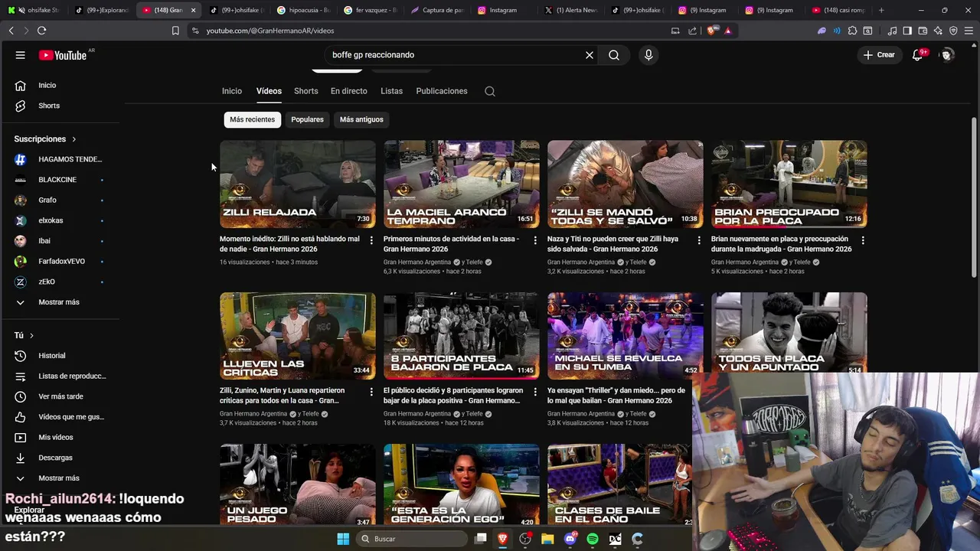Open a new browser tab
The height and width of the screenshot is (551, 980).
(881, 10)
